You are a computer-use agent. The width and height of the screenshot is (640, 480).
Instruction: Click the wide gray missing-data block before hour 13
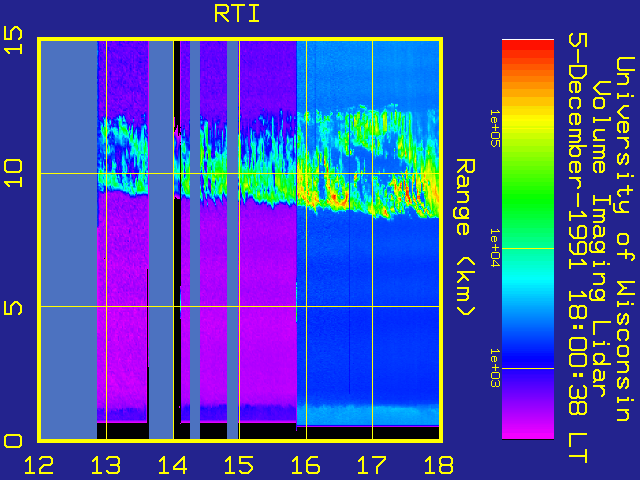pyautogui.click(x=69, y=240)
